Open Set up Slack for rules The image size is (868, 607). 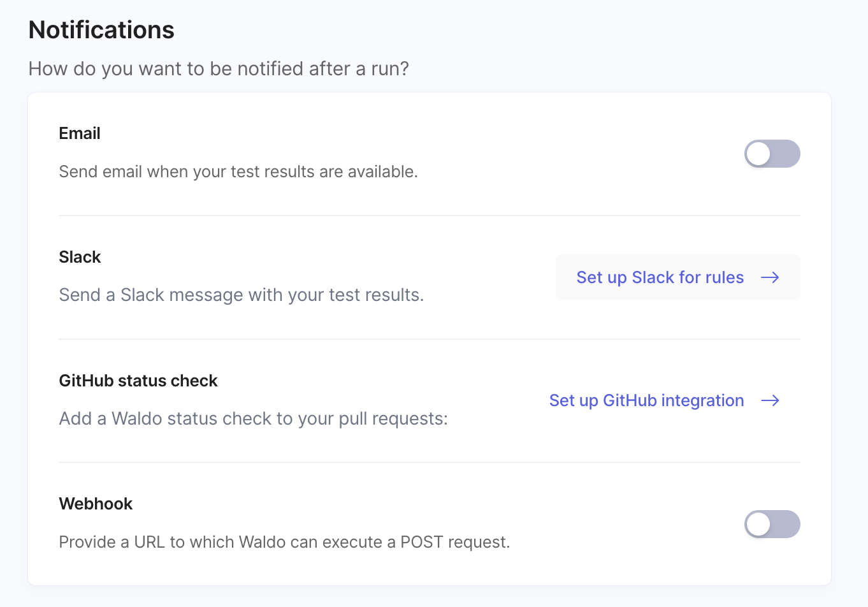coord(660,277)
